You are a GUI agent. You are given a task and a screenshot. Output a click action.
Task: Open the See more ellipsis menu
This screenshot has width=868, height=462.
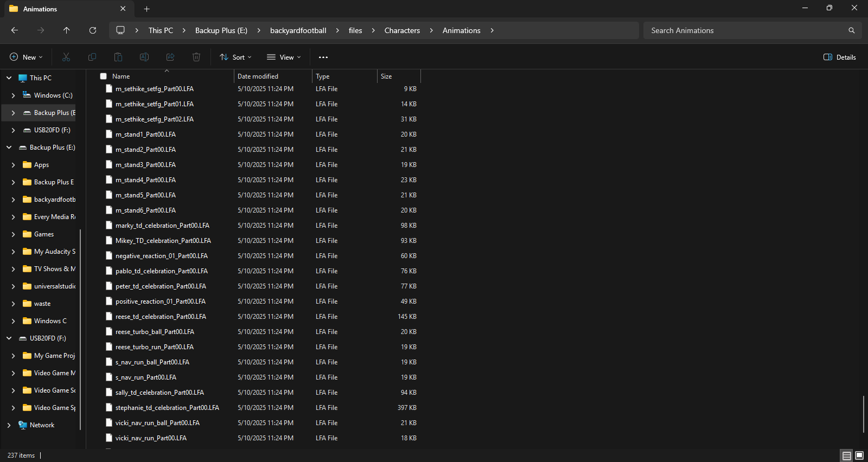click(323, 57)
